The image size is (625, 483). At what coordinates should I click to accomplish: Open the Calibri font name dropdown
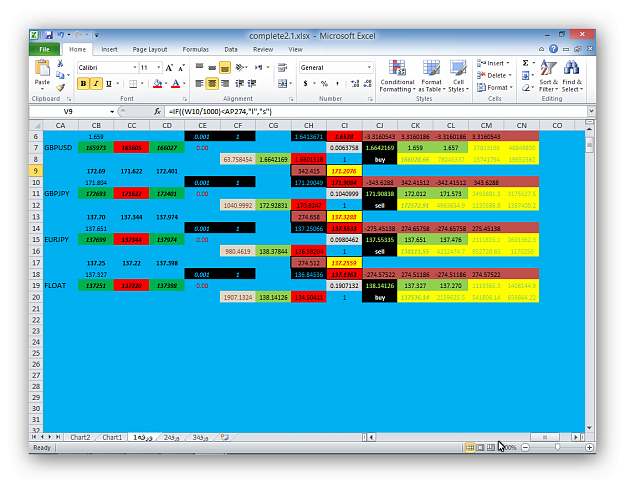tap(134, 67)
